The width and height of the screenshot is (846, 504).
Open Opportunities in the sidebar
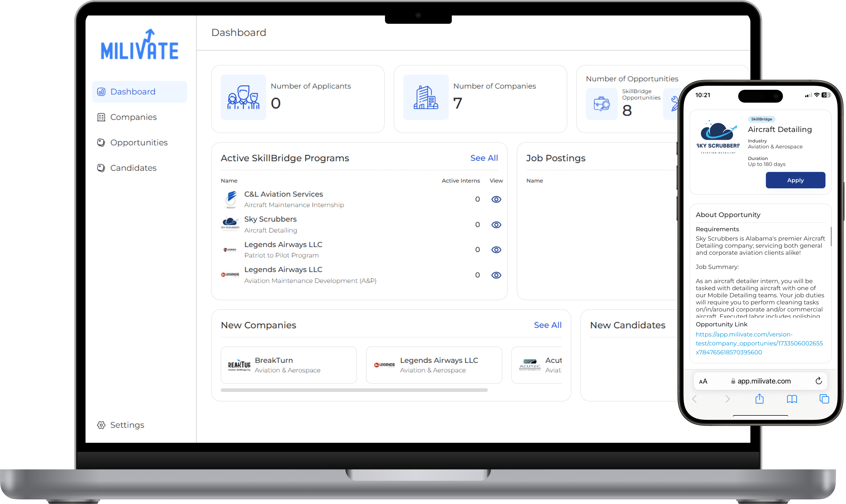[x=138, y=143]
